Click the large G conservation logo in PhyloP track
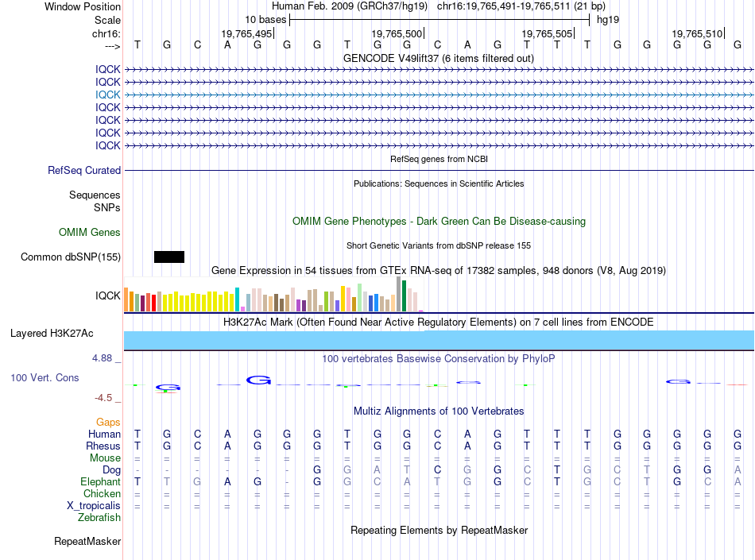 tap(258, 380)
